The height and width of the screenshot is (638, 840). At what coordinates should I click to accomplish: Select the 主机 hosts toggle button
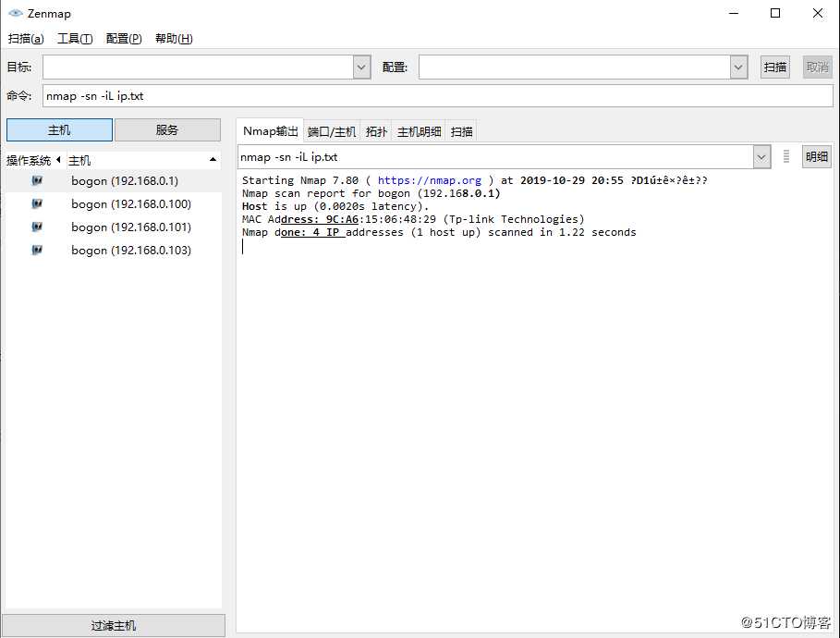pyautogui.click(x=59, y=129)
